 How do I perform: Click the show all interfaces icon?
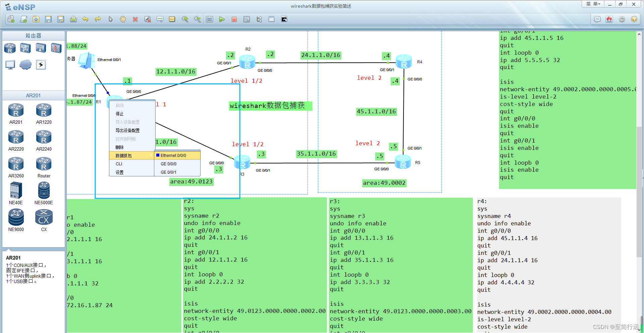pos(259,19)
